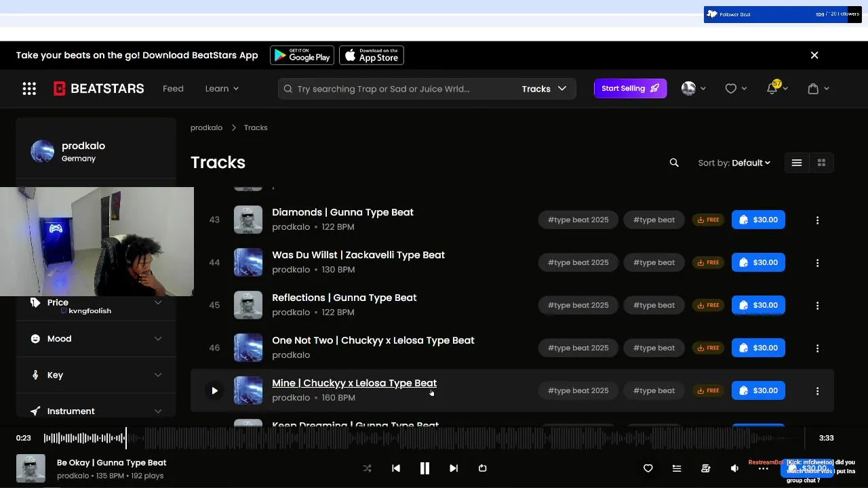The width and height of the screenshot is (868, 488).
Task: Open more options for Reflections track
Action: click(817, 306)
